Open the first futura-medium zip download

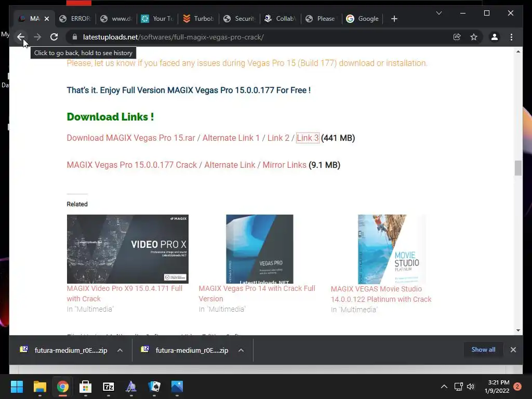coord(64,350)
